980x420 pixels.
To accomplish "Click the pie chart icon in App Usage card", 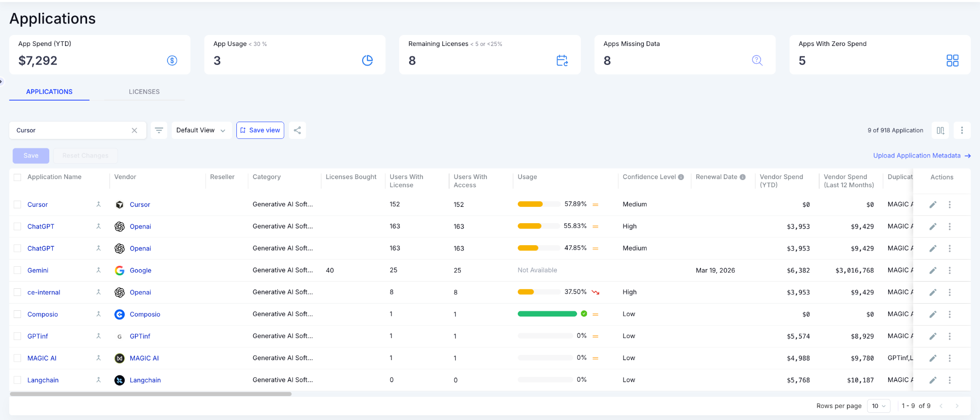I will pos(367,60).
